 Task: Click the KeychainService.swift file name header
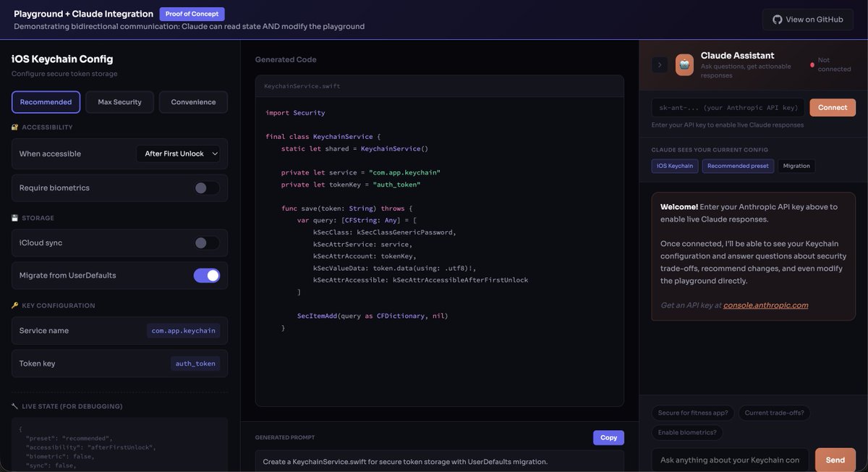[302, 86]
